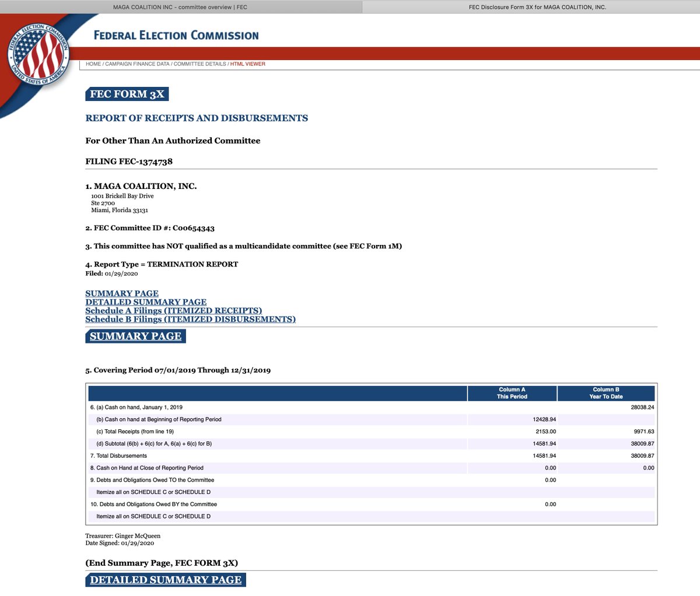Open Schedule A Filings itemized receipts link
Screen dimensions: 700x596
(x=174, y=311)
